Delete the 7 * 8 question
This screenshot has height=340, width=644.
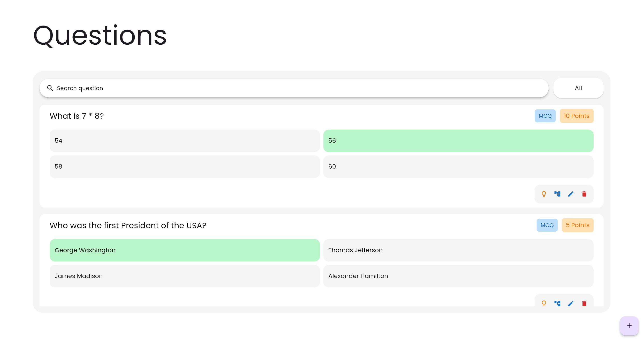pyautogui.click(x=584, y=194)
